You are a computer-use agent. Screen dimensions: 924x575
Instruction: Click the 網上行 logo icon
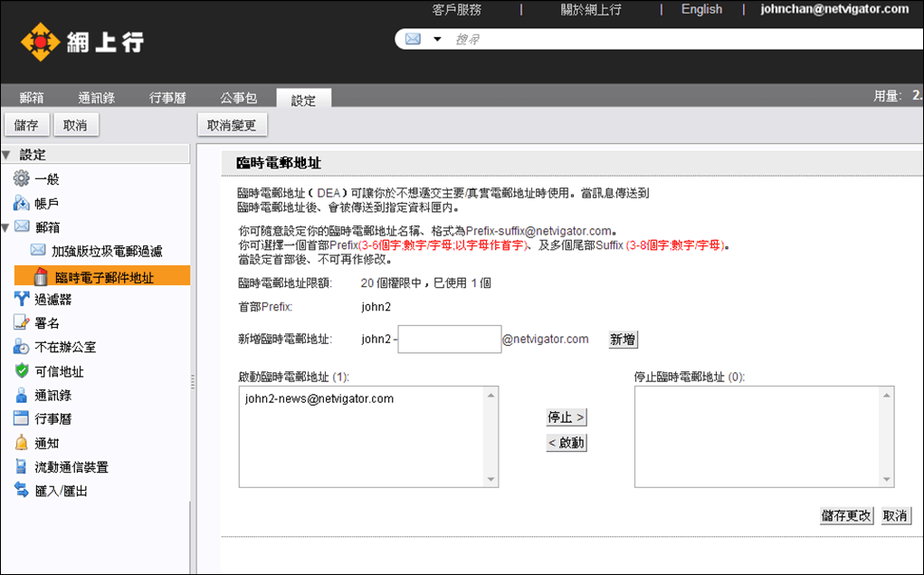coord(40,42)
